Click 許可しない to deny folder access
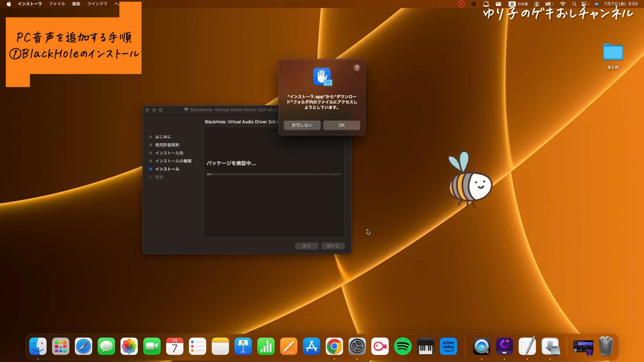This screenshot has width=644, height=362. click(x=302, y=125)
